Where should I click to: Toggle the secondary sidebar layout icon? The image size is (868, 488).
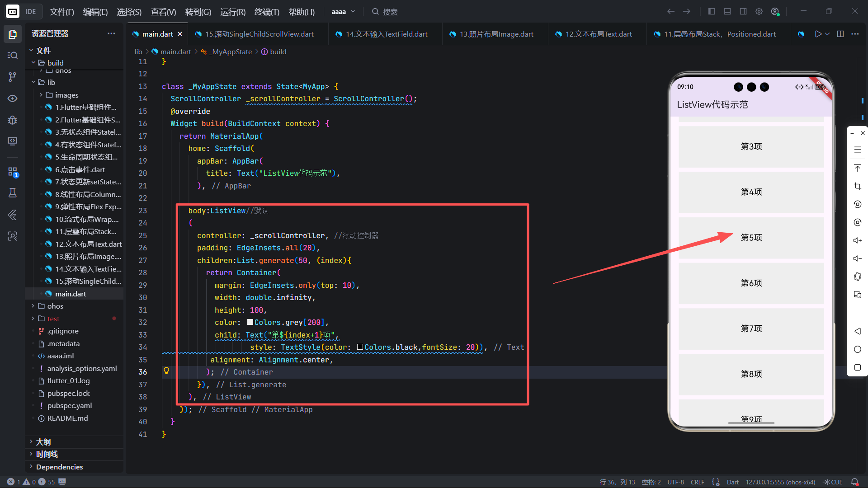click(743, 12)
